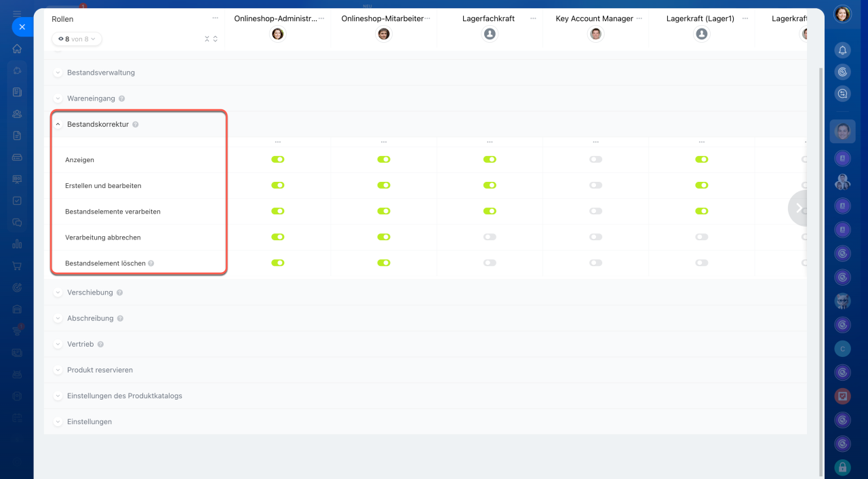Open help icon next to Vertrieb

(x=100, y=345)
